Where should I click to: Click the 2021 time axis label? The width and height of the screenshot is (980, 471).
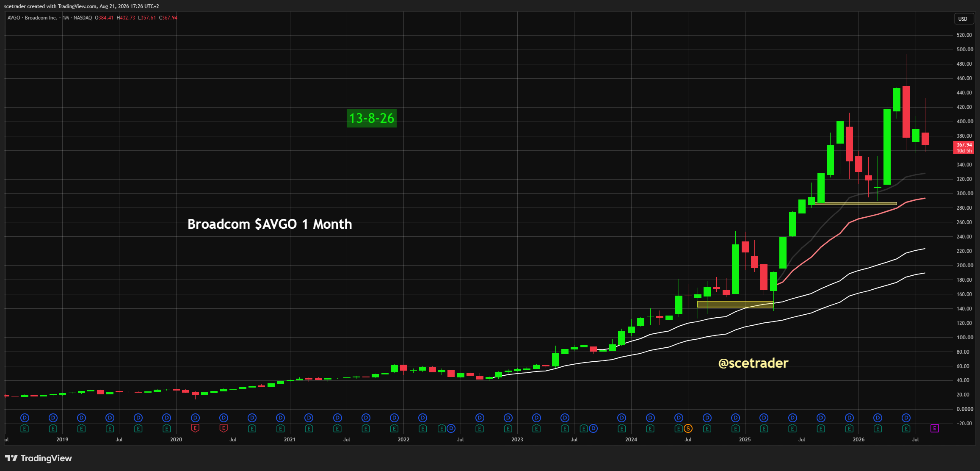tap(290, 440)
